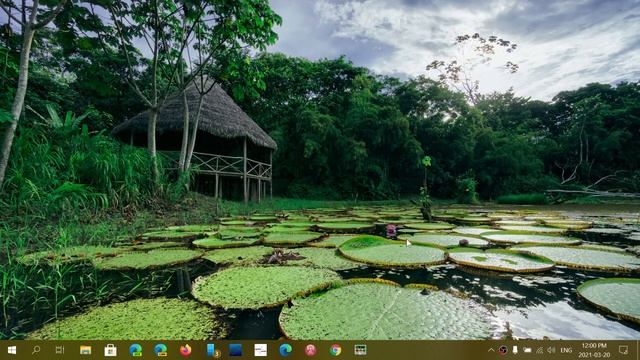Open the clock showing 12:00 PM

pos(594,350)
